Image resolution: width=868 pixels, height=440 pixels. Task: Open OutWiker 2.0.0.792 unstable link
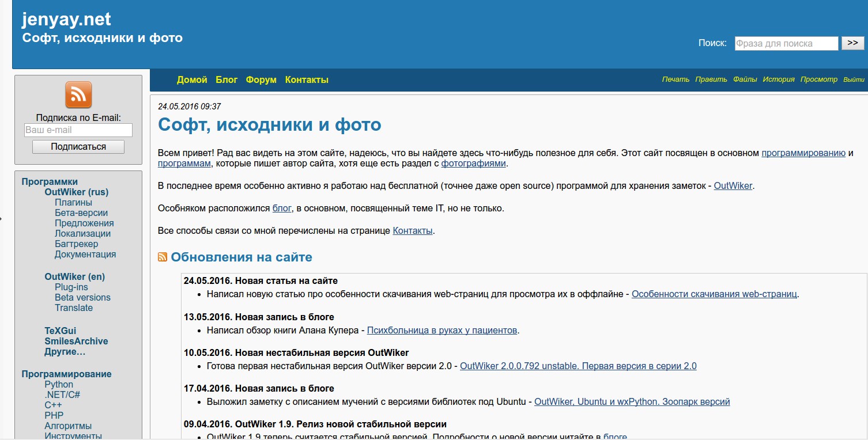(x=578, y=366)
